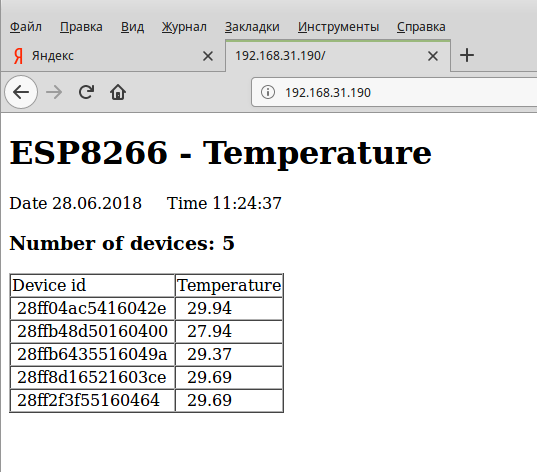Image resolution: width=537 pixels, height=472 pixels.
Task: Click the Yandex favicon on first tab
Action: tap(18, 56)
